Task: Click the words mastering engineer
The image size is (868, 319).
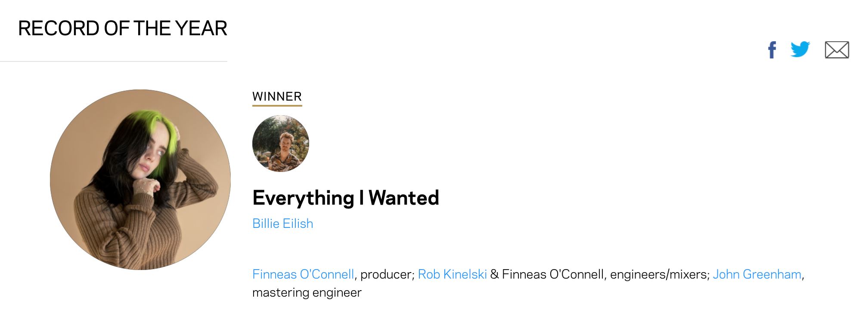Action: click(x=307, y=293)
